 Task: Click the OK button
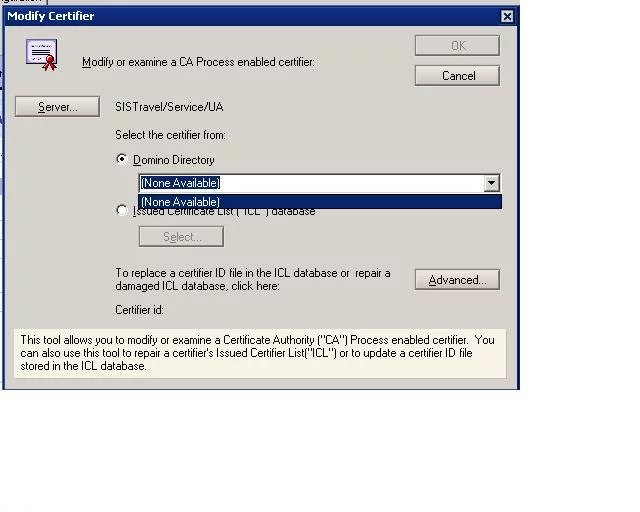[x=457, y=46]
